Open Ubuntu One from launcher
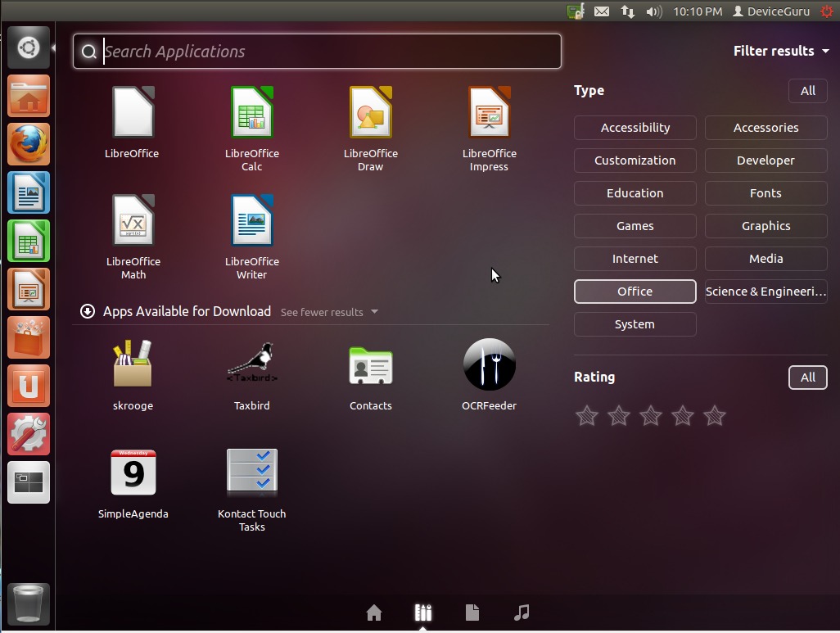Image resolution: width=840 pixels, height=633 pixels. pyautogui.click(x=29, y=386)
